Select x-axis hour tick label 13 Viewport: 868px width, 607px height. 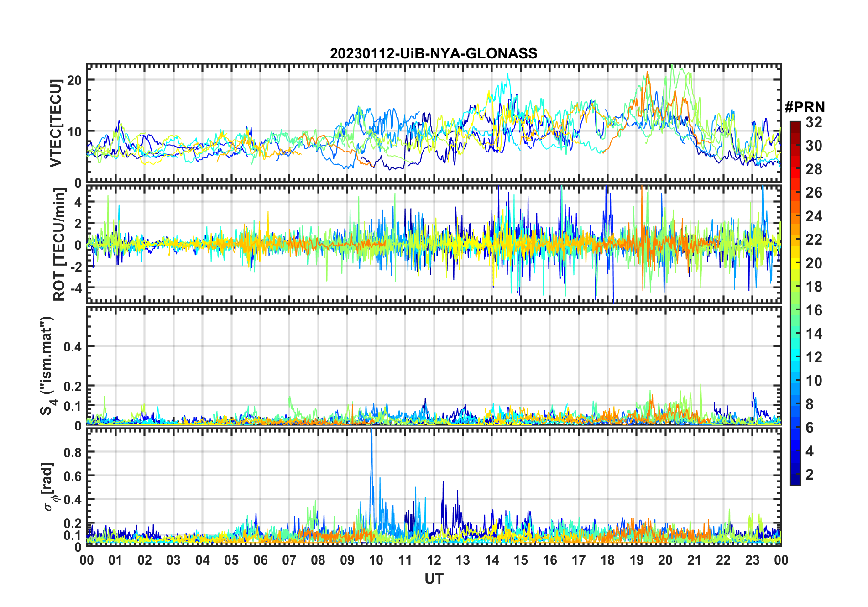pos(463,560)
